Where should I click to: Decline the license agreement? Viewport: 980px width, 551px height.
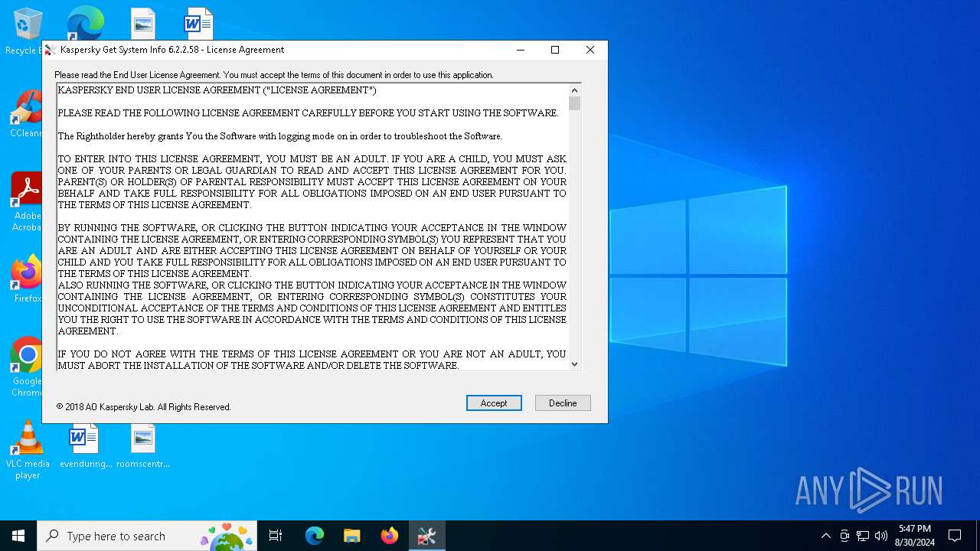click(x=563, y=403)
